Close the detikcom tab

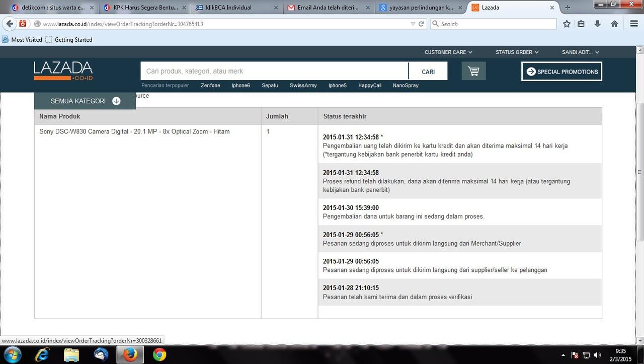[92, 8]
